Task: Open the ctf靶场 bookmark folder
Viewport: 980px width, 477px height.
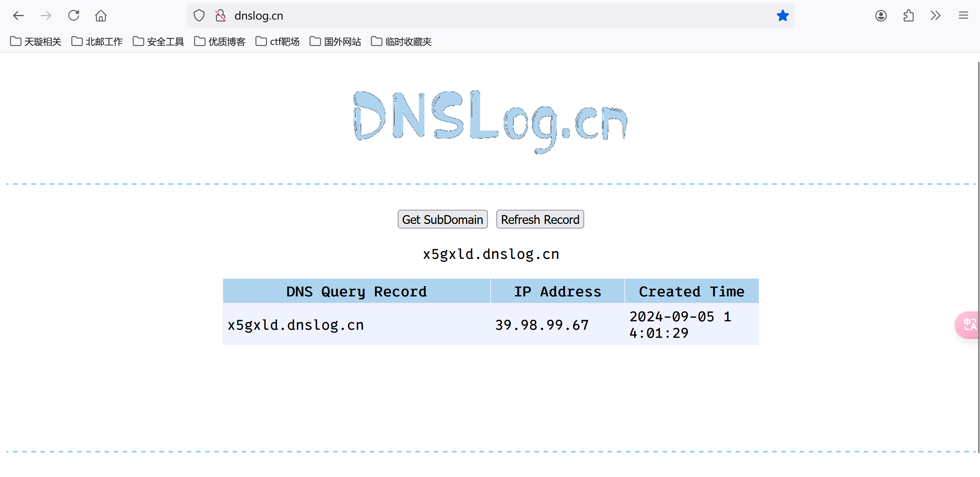Action: tap(277, 41)
